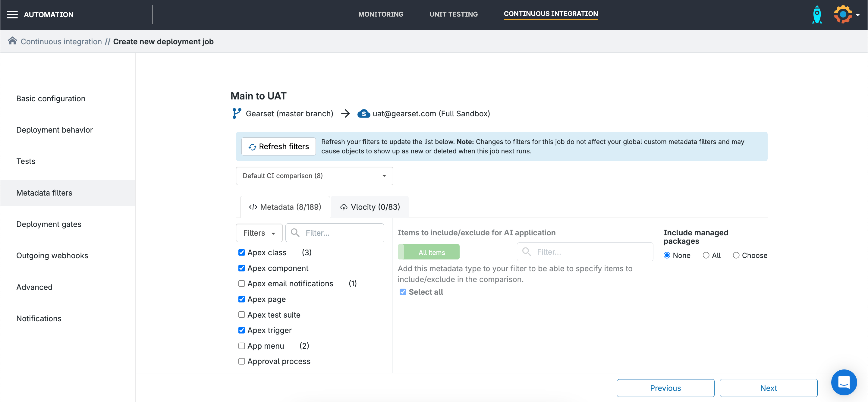This screenshot has width=868, height=402.
Task: Expand the profile menu caret
Action: pos(857,15)
